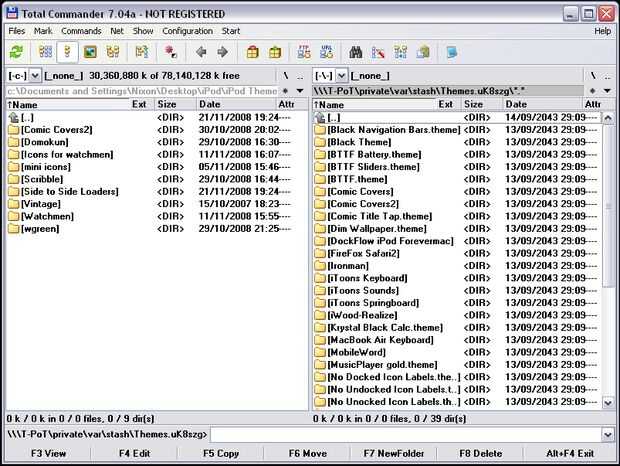Click the Unpack files box icon
Screen dimensions: 620x466
[x=275, y=52]
